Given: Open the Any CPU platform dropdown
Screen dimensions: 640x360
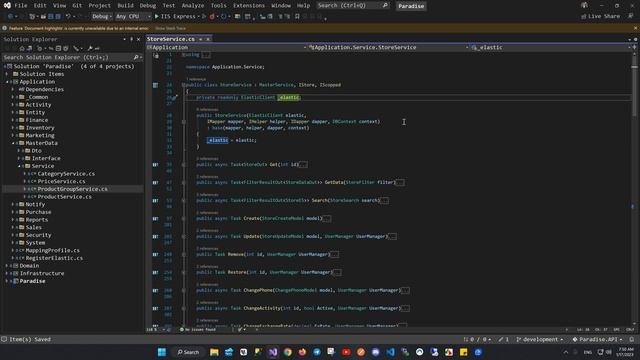Looking at the screenshot, I should (133, 16).
